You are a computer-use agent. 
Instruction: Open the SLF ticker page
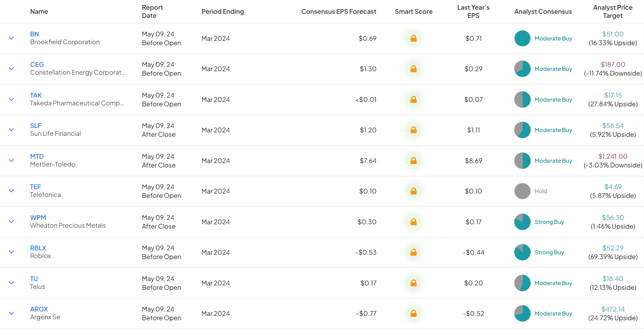(36, 126)
